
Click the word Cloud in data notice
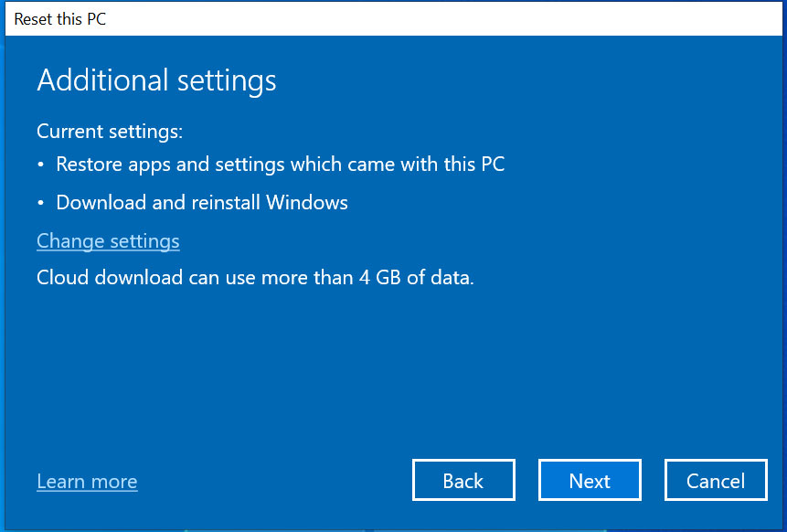pos(63,278)
